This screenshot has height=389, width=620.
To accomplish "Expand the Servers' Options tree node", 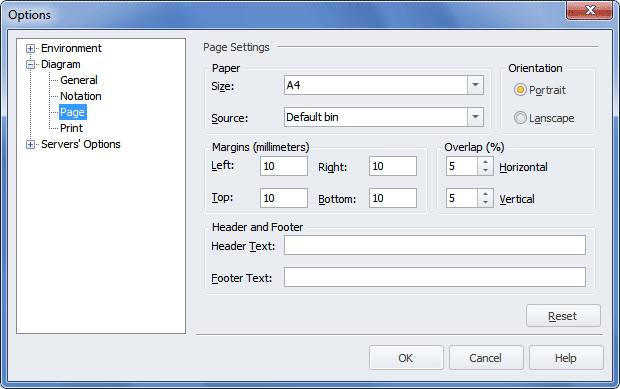I will 30,145.
